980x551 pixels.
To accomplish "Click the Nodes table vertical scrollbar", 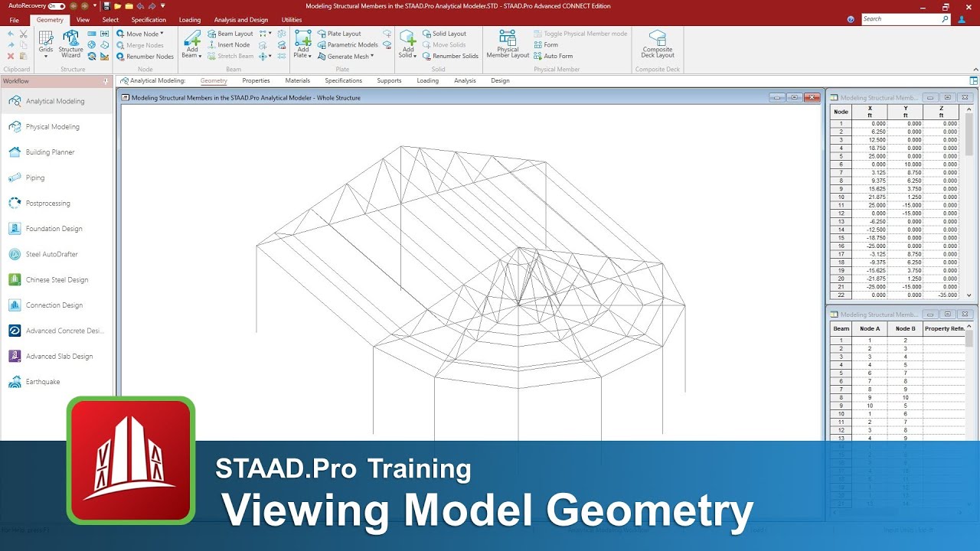I will click(969, 202).
